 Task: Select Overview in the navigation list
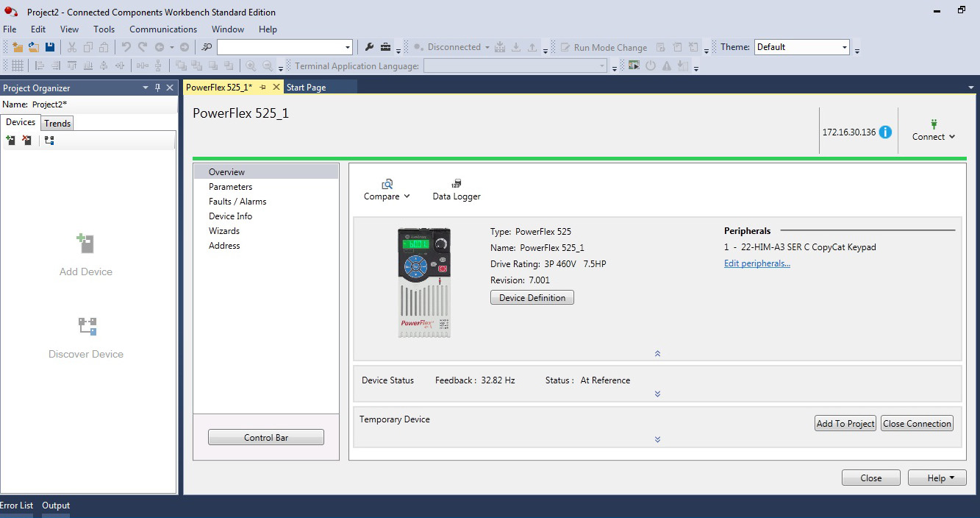266,171
